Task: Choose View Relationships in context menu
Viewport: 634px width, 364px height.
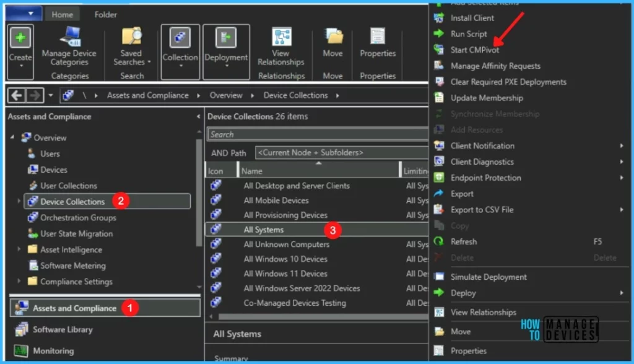Action: pos(483,312)
